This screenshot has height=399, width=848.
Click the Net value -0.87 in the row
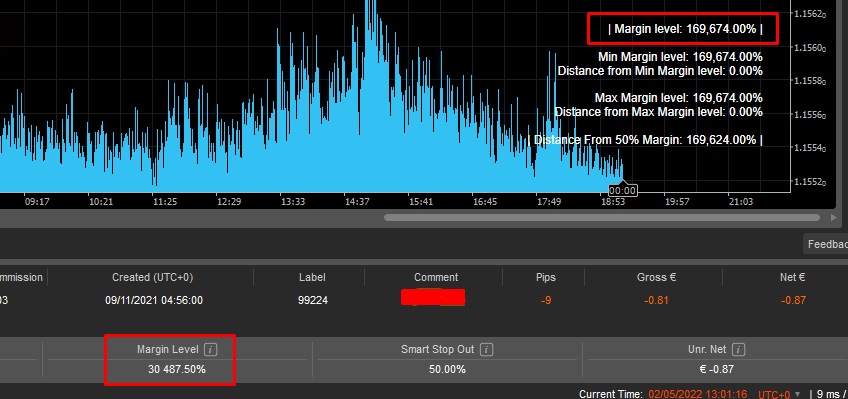[x=793, y=300]
